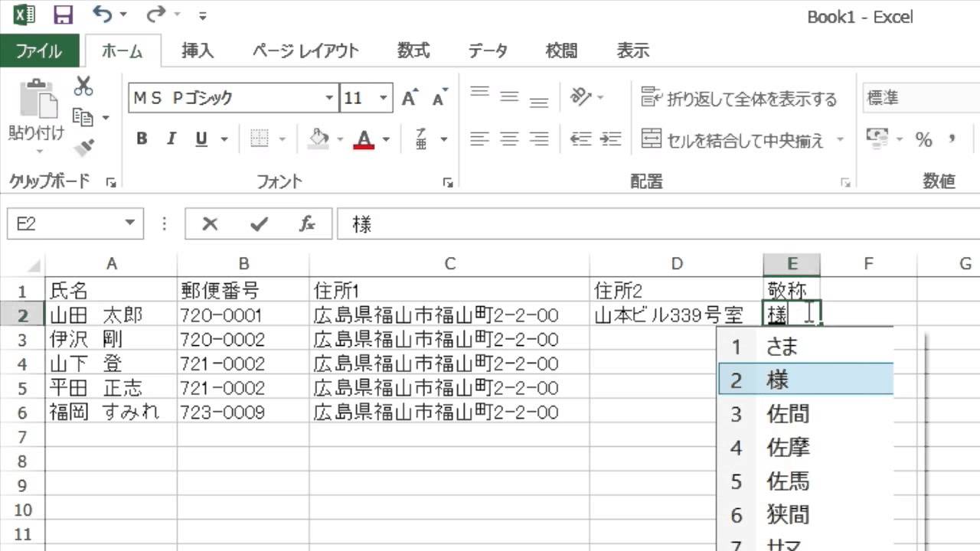The height and width of the screenshot is (551, 980).
Task: Click the phonetic guide (furigana) icon
Action: point(421,139)
